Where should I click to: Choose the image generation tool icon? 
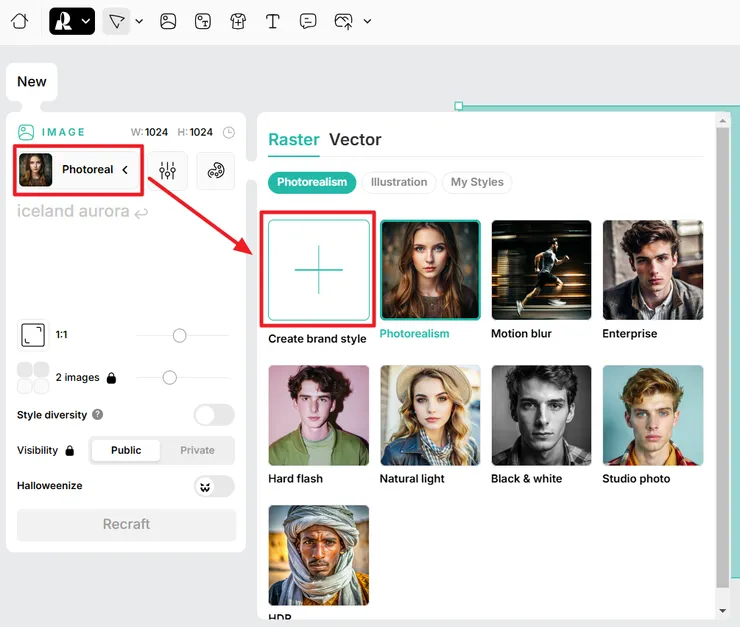click(x=168, y=21)
